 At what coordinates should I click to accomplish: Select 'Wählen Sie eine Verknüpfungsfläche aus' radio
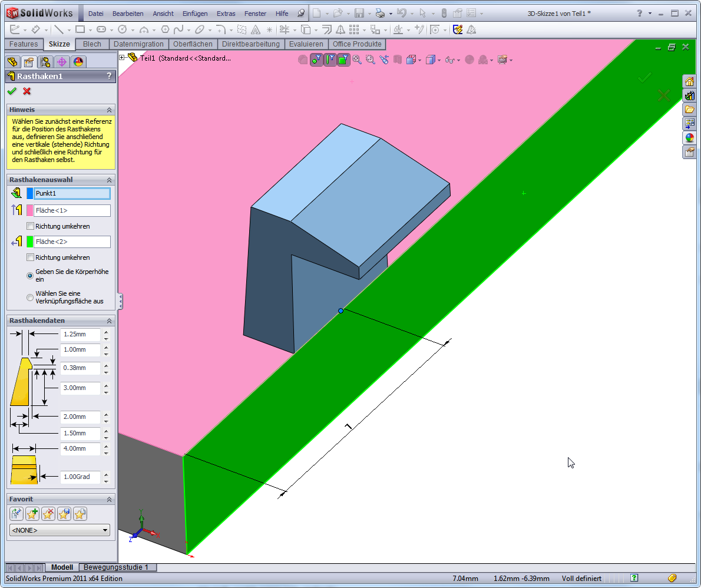pos(30,298)
